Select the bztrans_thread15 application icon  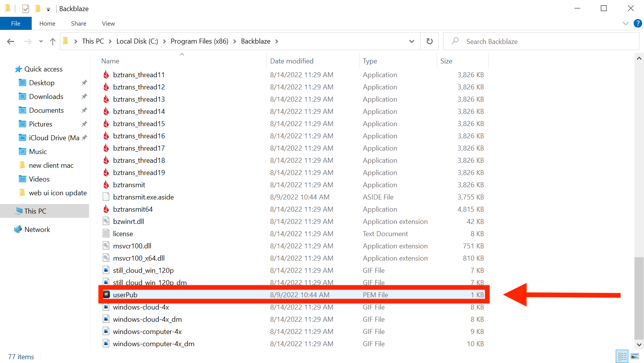click(x=106, y=124)
